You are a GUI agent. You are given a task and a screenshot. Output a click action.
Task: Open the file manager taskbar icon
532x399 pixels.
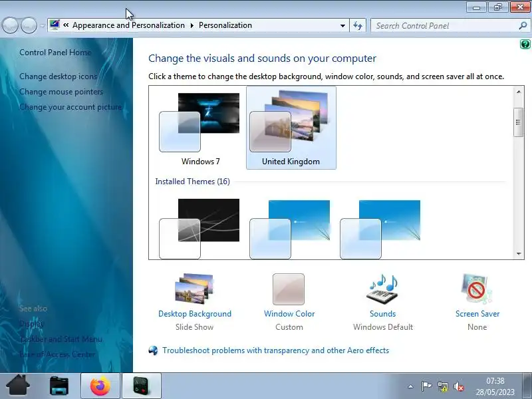click(59, 386)
